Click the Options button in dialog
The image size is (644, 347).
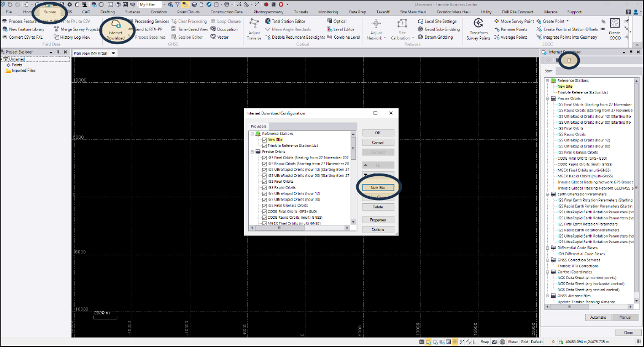point(378,230)
